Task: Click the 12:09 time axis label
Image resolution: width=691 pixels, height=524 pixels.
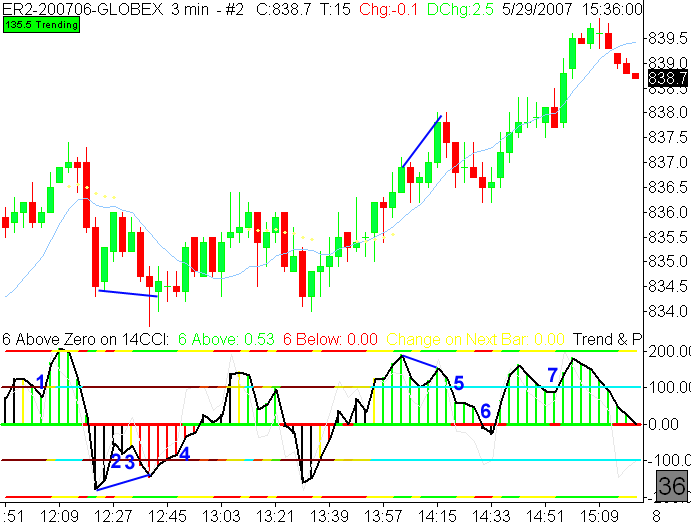Action: click(59, 515)
